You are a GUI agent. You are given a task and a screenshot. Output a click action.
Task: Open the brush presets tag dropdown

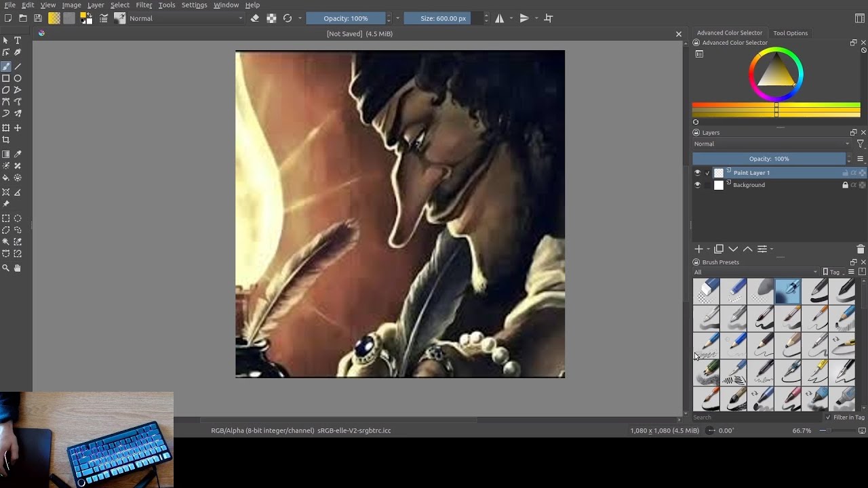coord(756,272)
